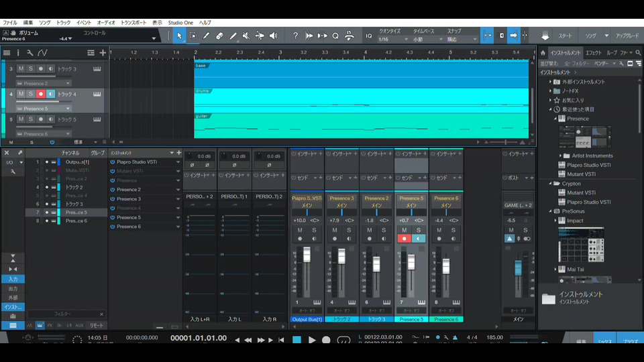Toggle record arm on Presence 5 channel

point(405,239)
